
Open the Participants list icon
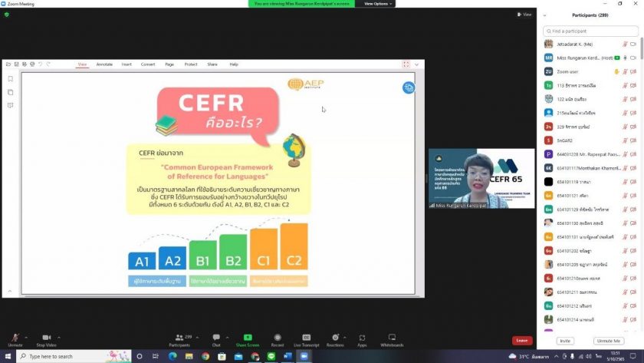tap(179, 338)
